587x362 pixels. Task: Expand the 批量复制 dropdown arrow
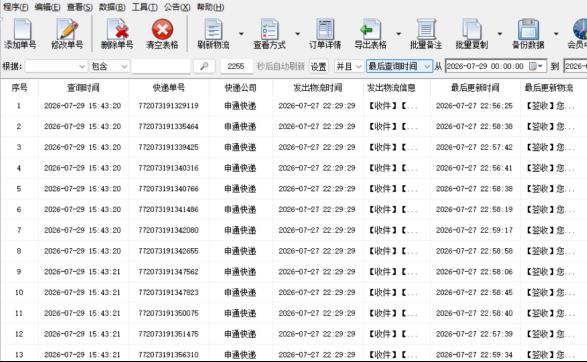click(x=500, y=34)
